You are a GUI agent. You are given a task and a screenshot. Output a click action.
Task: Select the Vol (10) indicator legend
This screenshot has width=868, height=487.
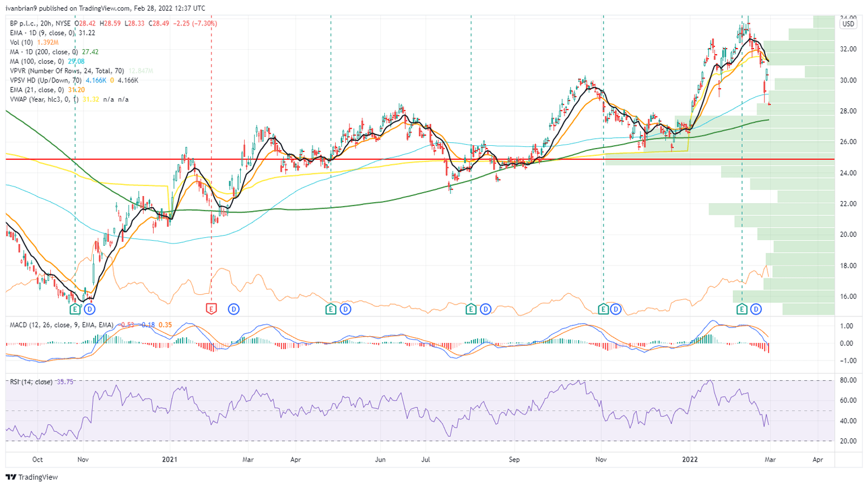coord(21,42)
